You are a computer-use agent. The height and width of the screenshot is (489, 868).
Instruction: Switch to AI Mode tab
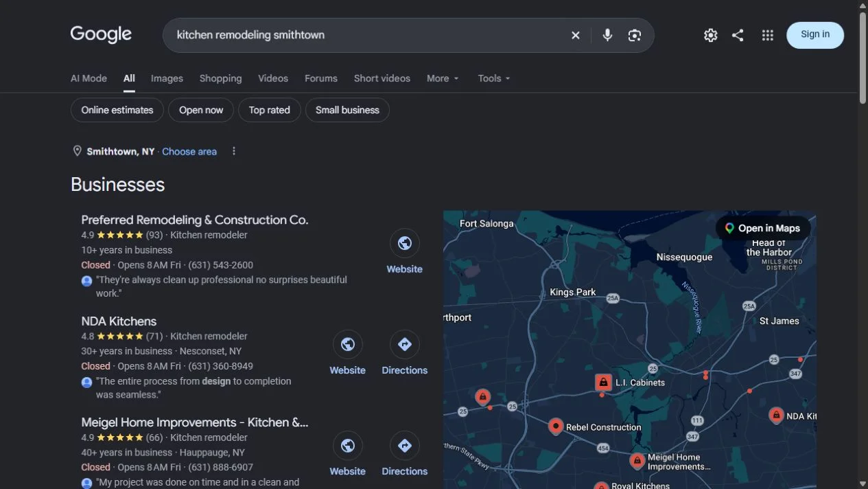(x=89, y=78)
